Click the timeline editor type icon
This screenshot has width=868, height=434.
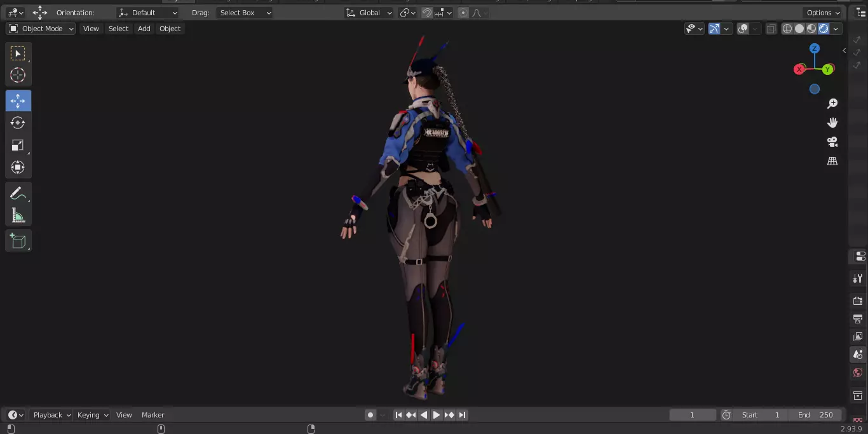[x=16, y=415]
